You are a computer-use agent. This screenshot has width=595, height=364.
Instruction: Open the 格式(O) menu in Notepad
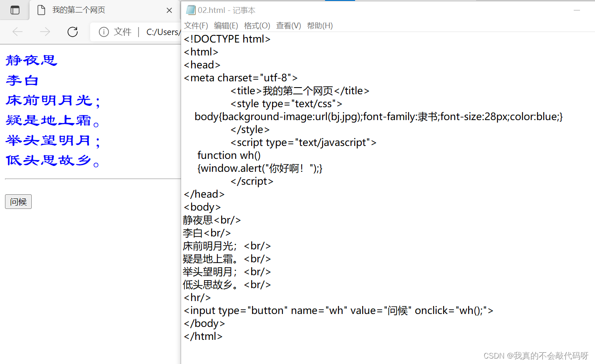pyautogui.click(x=257, y=26)
